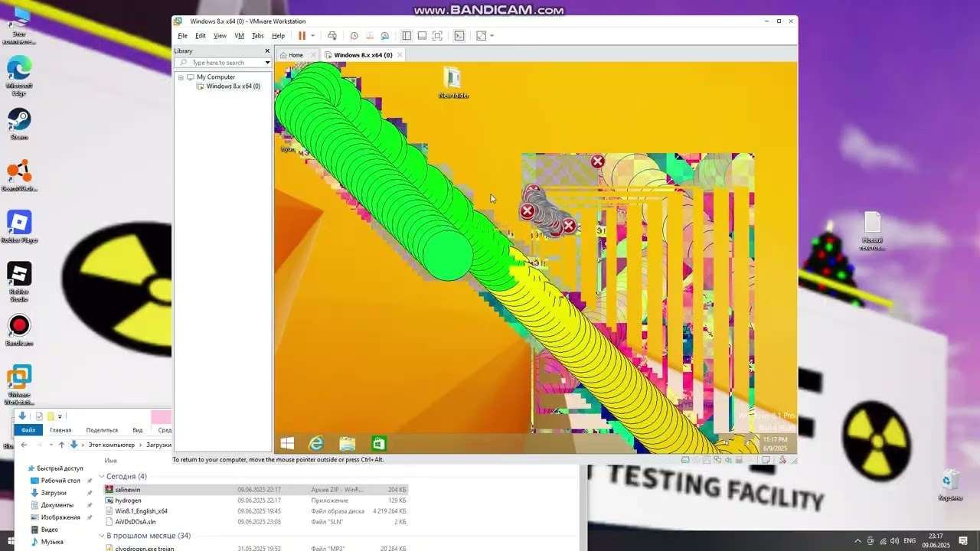Image resolution: width=980 pixels, height=551 pixels.
Task: Click Этот компьютер in the address breadcrumb
Action: click(111, 445)
